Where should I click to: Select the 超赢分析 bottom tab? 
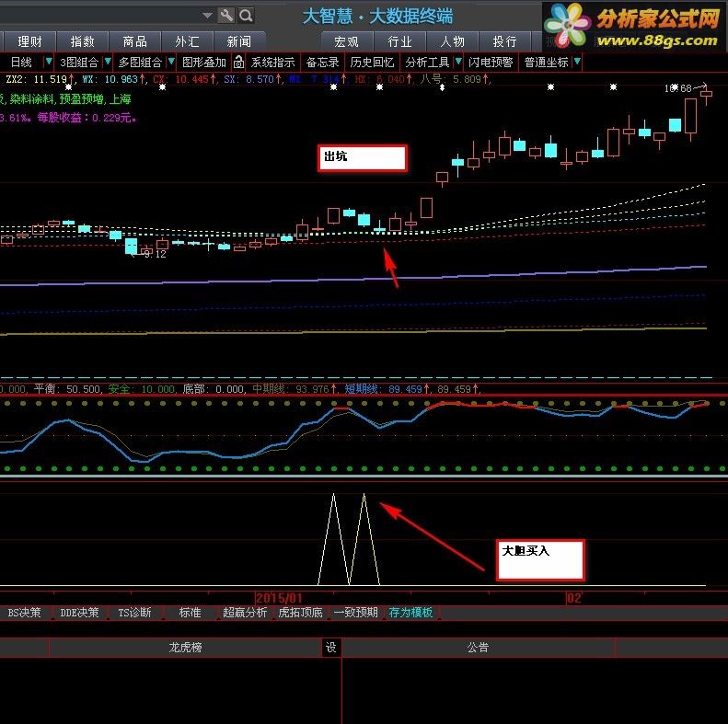tap(245, 613)
